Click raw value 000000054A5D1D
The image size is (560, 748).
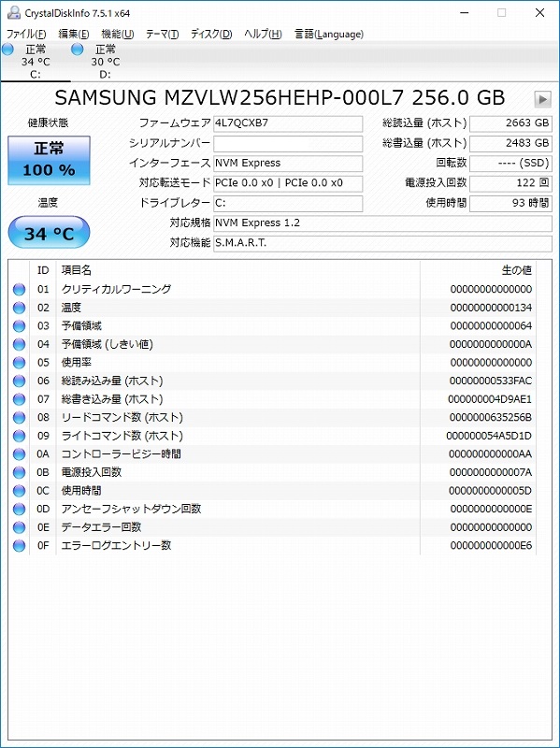point(489,436)
